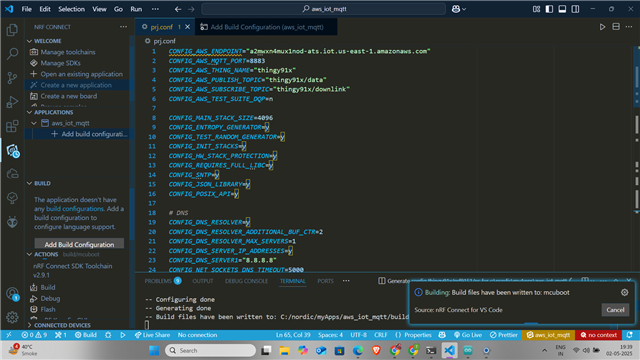The width and height of the screenshot is (640, 360).
Task: Open the File menu
Action: point(27,9)
